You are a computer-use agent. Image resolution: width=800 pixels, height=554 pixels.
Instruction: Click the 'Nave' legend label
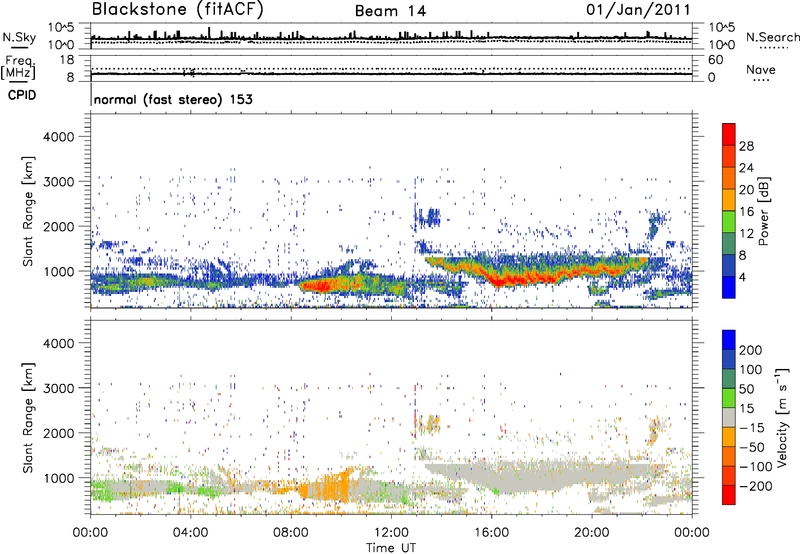coord(761,69)
